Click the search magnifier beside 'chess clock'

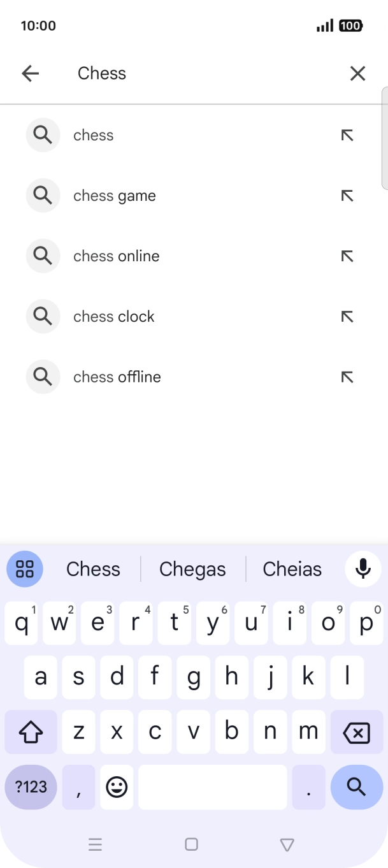pyautogui.click(x=43, y=316)
